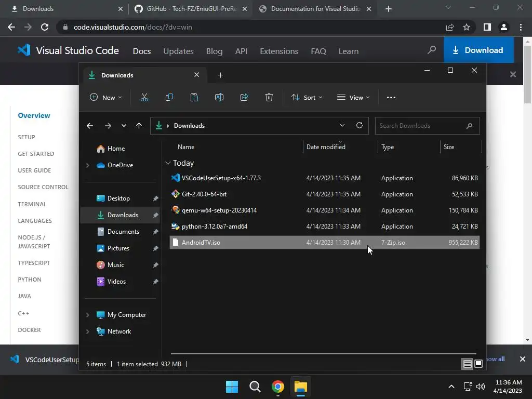532x399 pixels.
Task: Click Chrome's reload page button
Action: 45,27
